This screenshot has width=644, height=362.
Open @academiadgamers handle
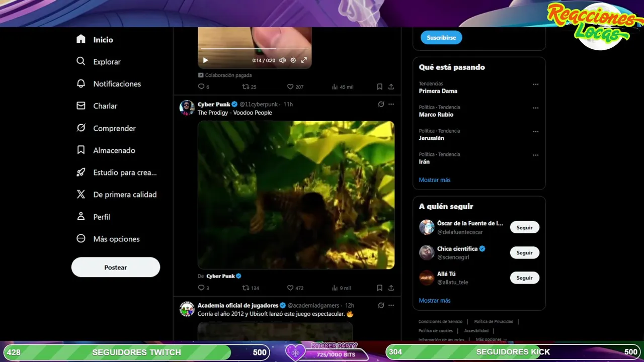tap(313, 305)
